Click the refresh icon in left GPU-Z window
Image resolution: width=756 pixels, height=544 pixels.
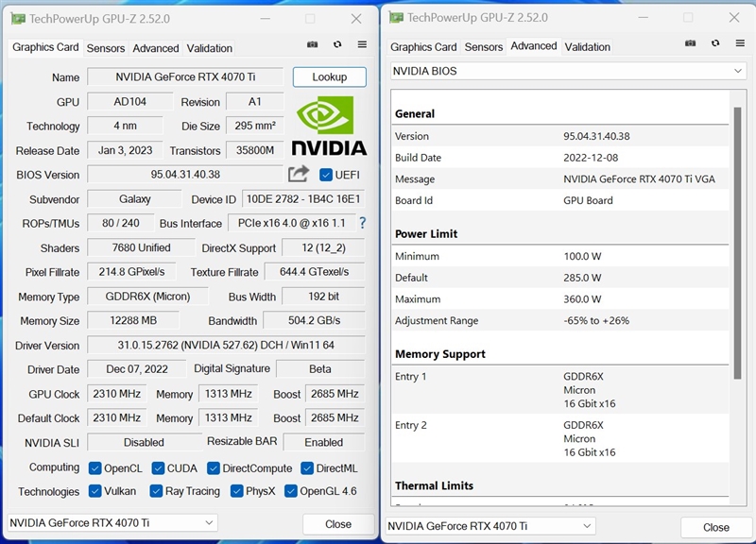point(337,44)
